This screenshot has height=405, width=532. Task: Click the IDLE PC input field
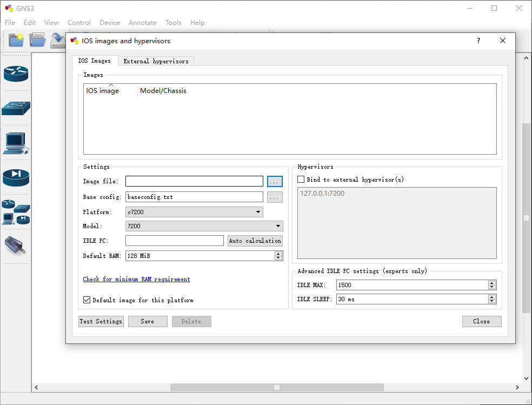click(175, 241)
